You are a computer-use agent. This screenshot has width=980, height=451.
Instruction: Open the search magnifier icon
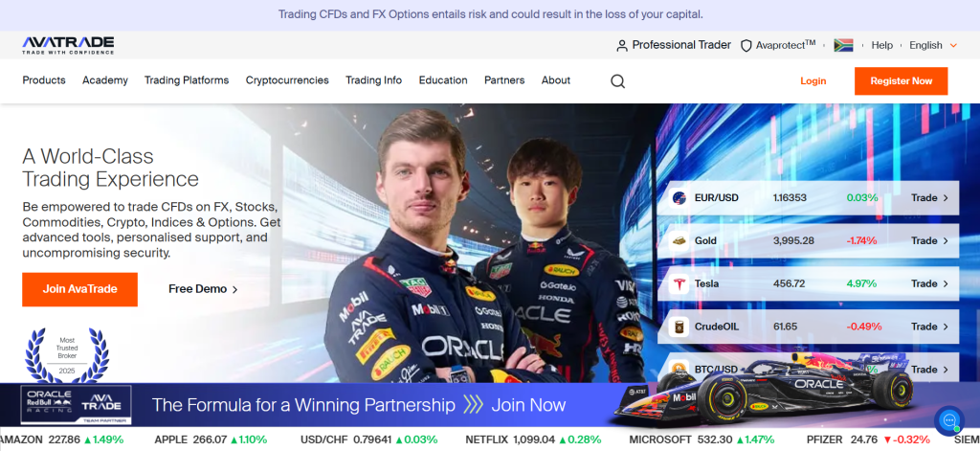617,81
